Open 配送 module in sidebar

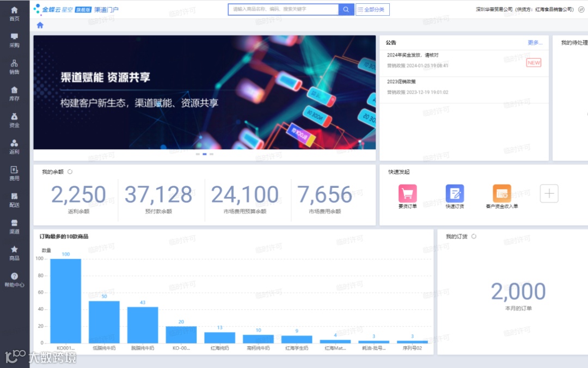(14, 200)
